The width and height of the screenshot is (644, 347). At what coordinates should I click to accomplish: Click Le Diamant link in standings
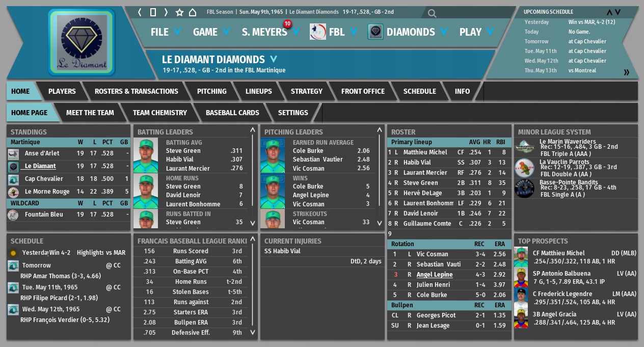40,166
